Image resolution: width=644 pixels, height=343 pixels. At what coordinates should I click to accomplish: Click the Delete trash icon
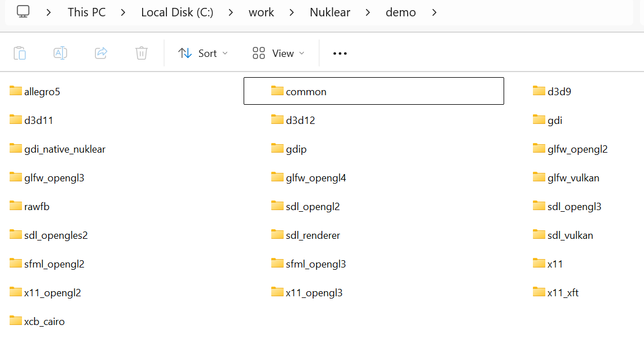(x=142, y=53)
